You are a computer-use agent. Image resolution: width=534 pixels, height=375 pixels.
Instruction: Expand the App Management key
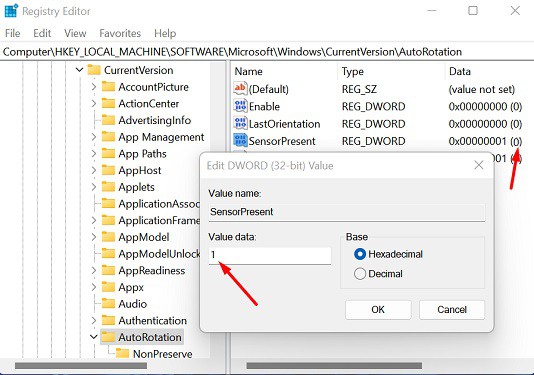pyautogui.click(x=94, y=137)
